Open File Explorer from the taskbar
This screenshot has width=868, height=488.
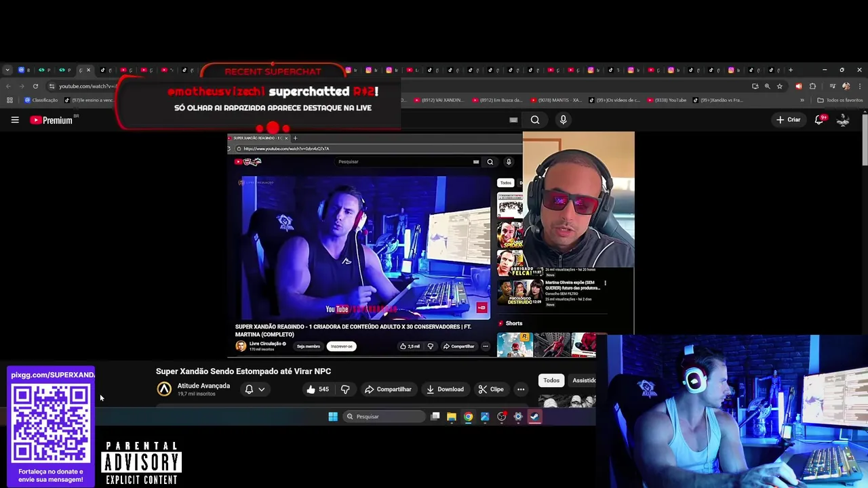[452, 417]
